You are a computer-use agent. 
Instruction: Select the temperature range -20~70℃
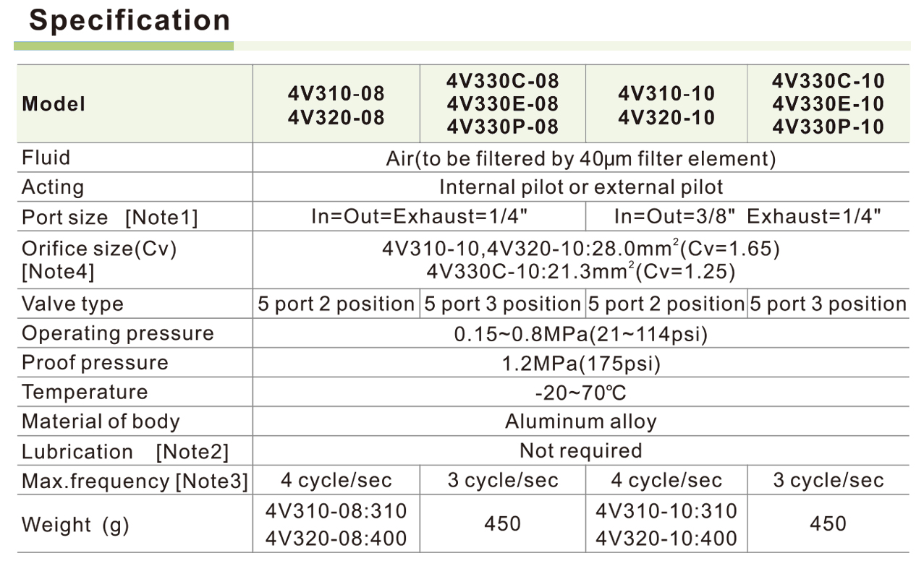coord(581,393)
